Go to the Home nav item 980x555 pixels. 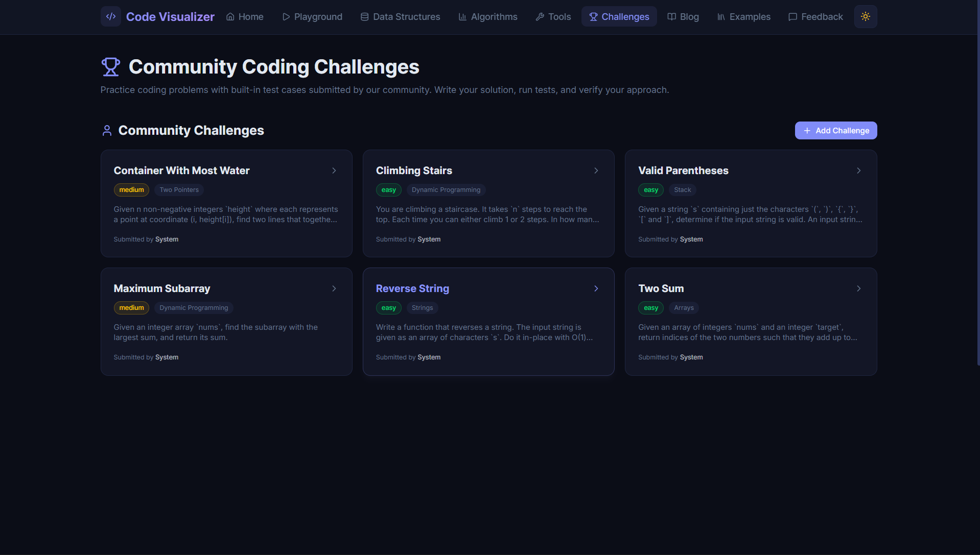tap(245, 17)
